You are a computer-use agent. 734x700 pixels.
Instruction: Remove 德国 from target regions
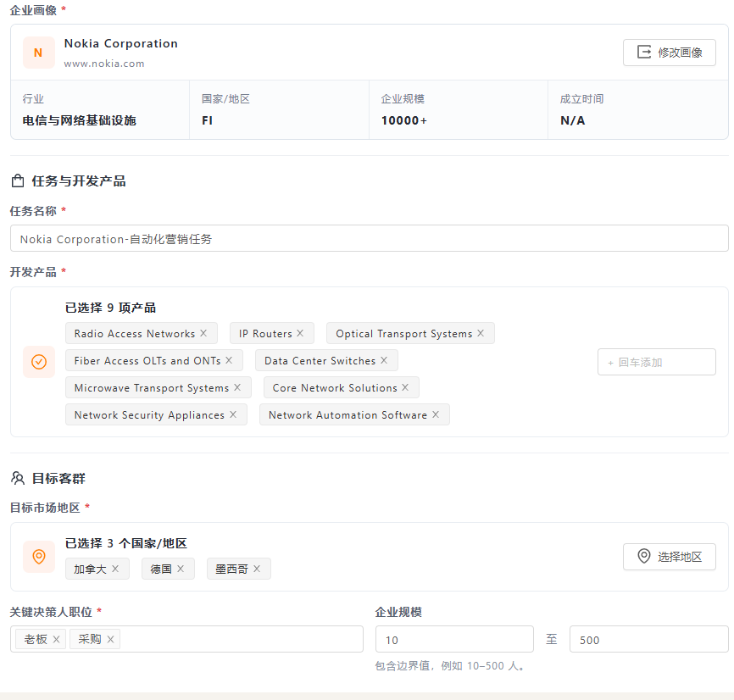tap(181, 569)
